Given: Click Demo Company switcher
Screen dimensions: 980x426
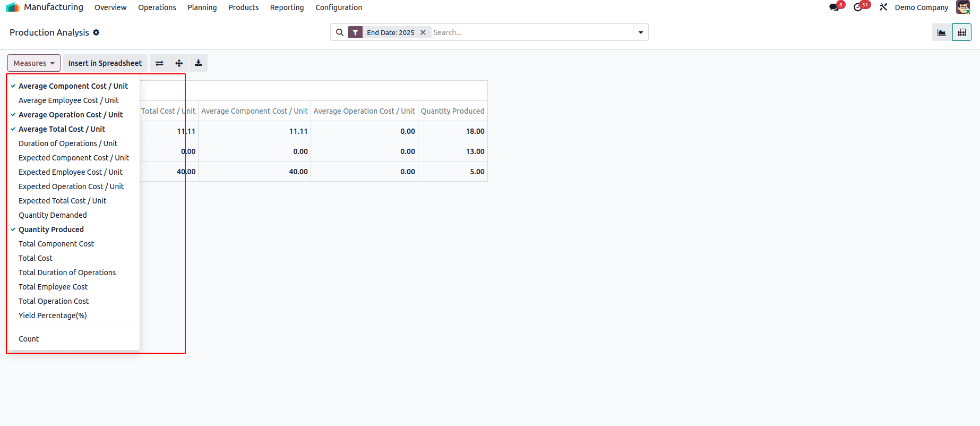Looking at the screenshot, I should tap(922, 7).
